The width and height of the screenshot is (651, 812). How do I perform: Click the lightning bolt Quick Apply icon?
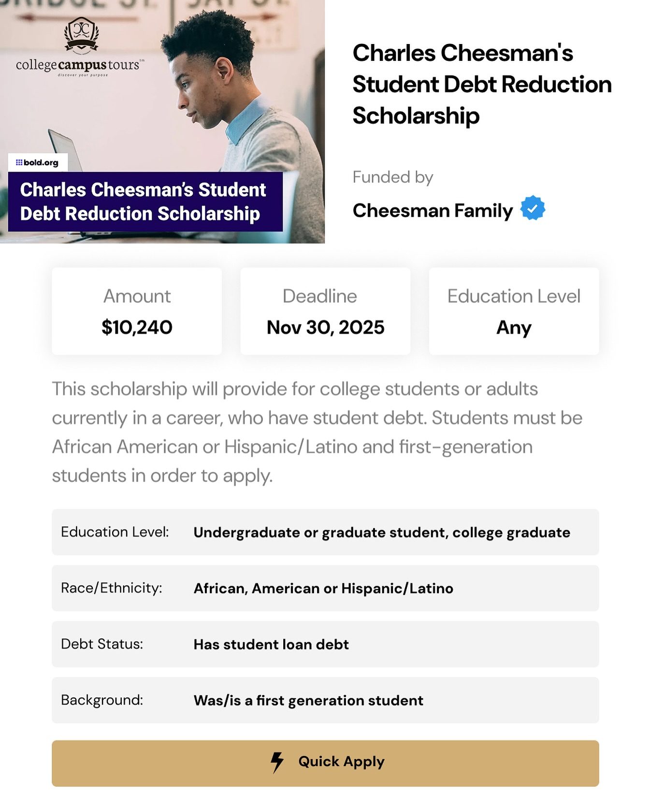pyautogui.click(x=277, y=762)
